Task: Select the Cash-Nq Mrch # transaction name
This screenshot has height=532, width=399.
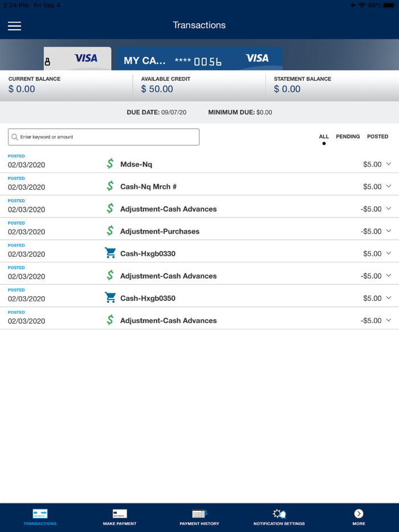Action: [x=148, y=187]
